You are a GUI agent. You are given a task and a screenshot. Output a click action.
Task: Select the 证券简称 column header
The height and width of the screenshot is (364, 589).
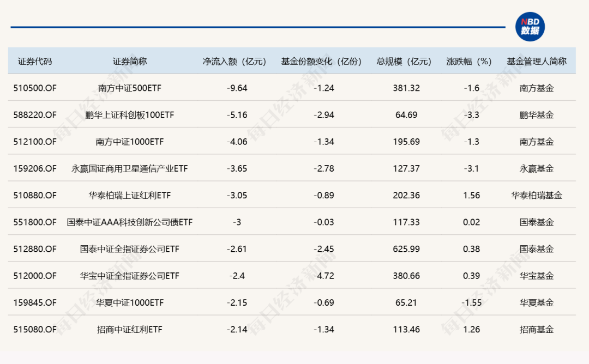[130, 61]
